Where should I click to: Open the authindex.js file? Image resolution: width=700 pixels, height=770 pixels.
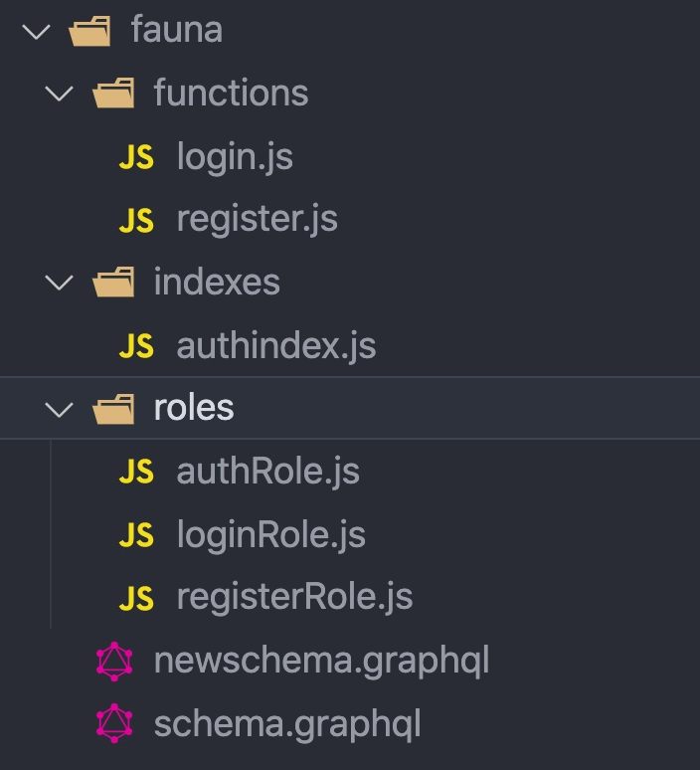point(276,346)
